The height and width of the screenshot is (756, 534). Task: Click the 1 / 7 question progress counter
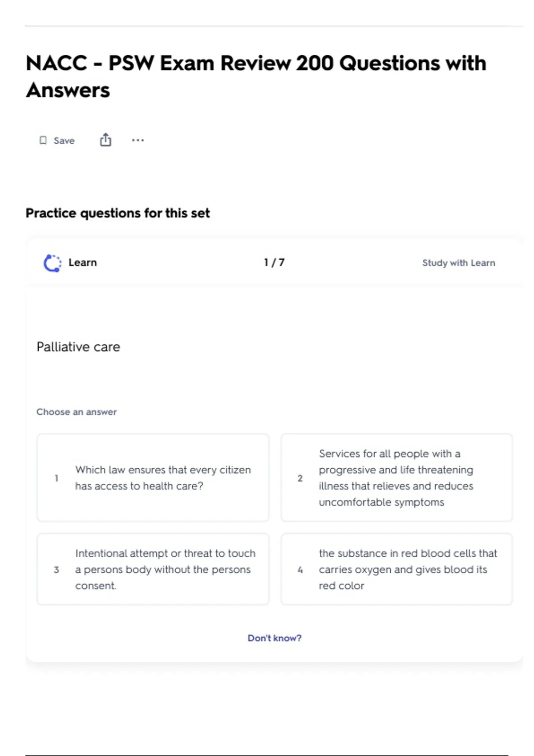point(274,262)
